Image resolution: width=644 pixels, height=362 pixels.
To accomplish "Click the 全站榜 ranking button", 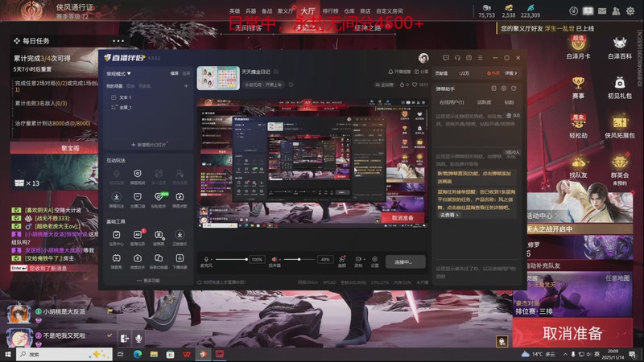I will [x=385, y=84].
